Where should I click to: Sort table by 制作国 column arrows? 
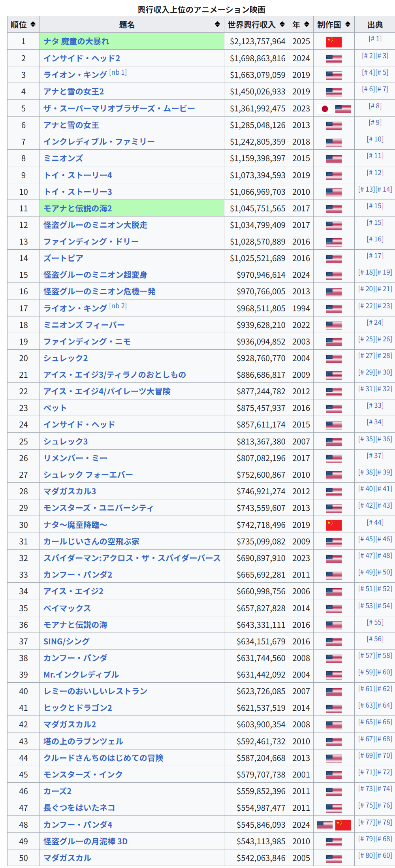click(x=348, y=24)
